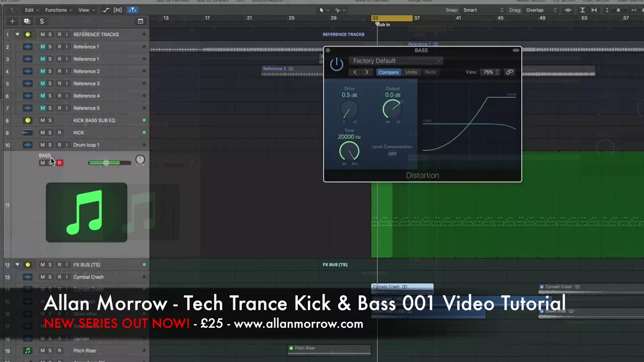
Task: Click the flex bowtie icon in toolbar
Action: coord(118,10)
